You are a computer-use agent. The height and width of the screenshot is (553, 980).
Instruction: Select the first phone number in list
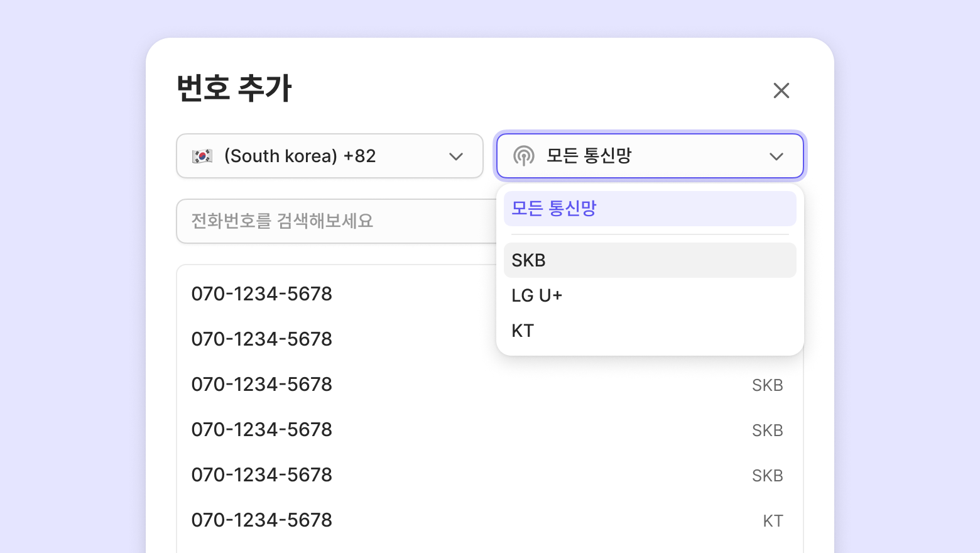(x=262, y=294)
